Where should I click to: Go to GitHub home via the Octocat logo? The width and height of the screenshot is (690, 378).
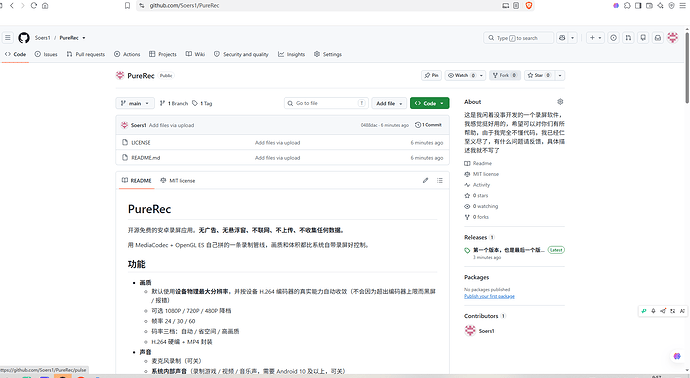tap(24, 38)
